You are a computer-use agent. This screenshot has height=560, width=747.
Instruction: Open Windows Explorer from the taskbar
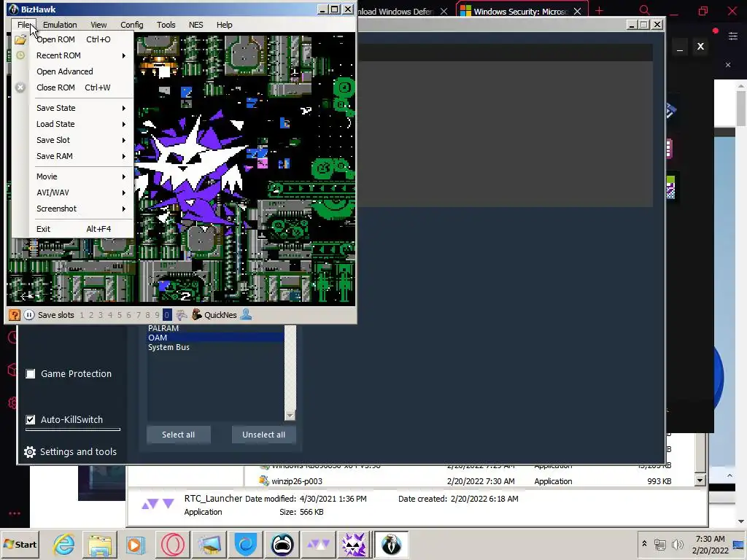[x=99, y=544]
